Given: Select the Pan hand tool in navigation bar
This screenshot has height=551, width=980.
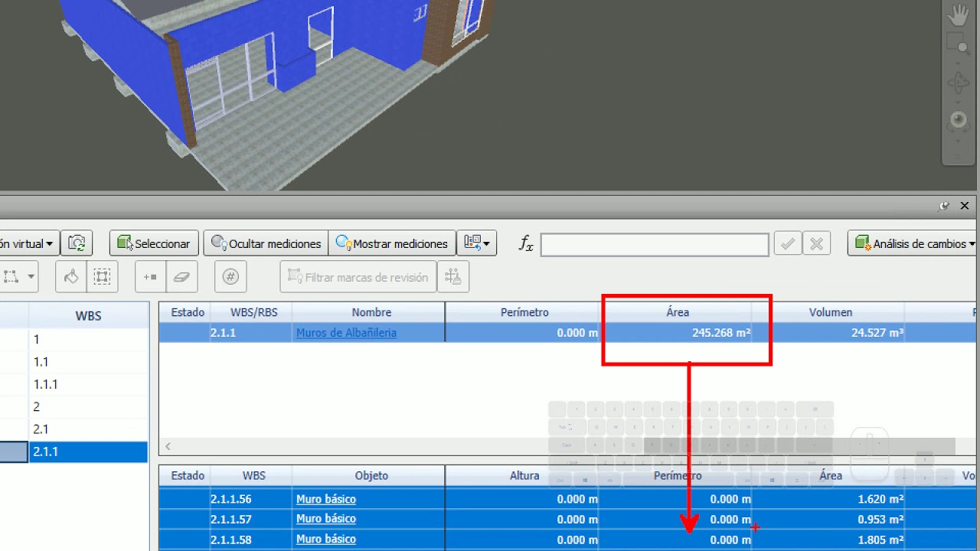Looking at the screenshot, I should pos(959,15).
